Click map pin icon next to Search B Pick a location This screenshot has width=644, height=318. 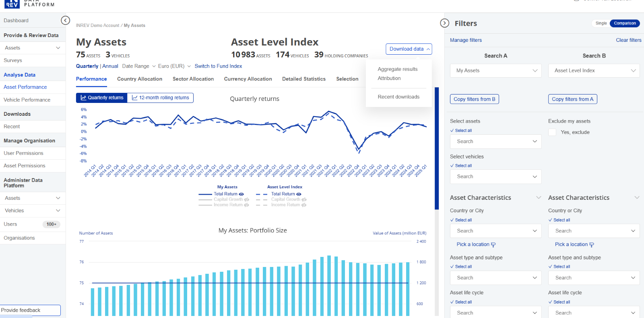(x=592, y=245)
